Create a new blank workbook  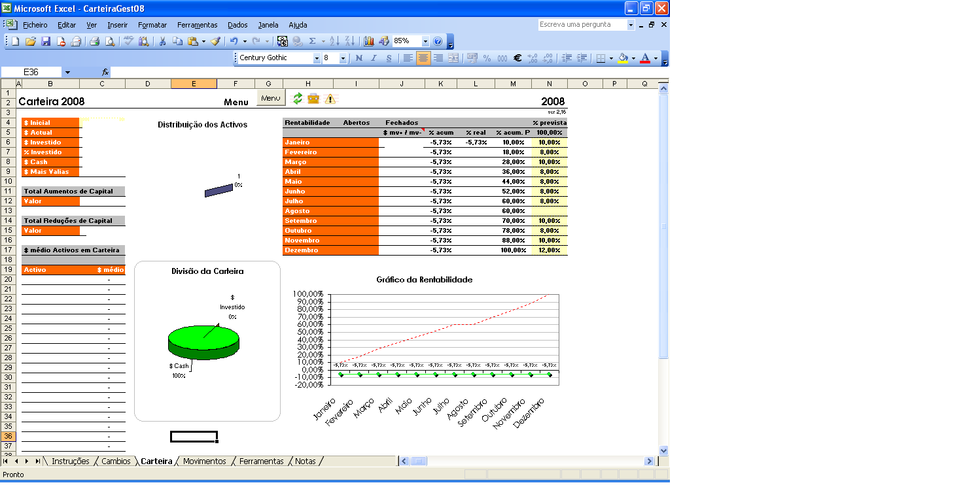click(x=16, y=41)
